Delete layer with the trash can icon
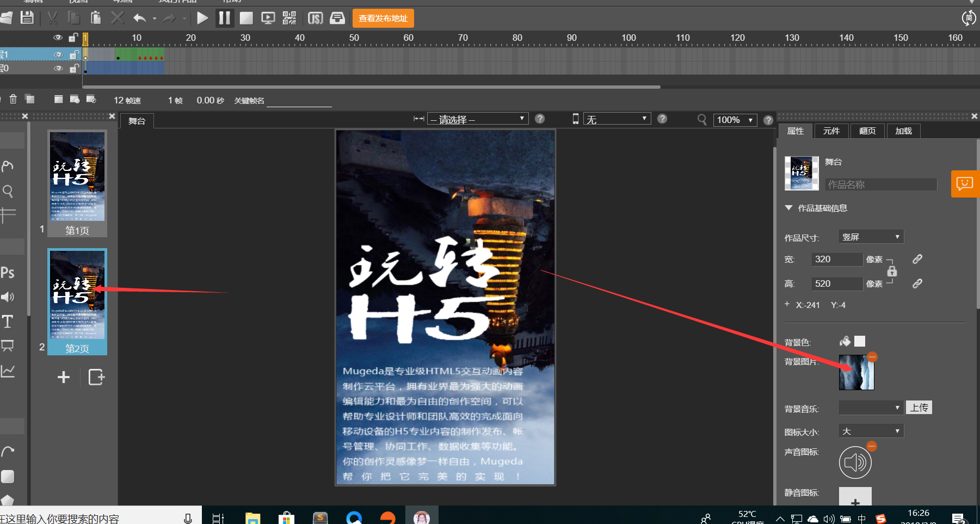 [x=13, y=99]
